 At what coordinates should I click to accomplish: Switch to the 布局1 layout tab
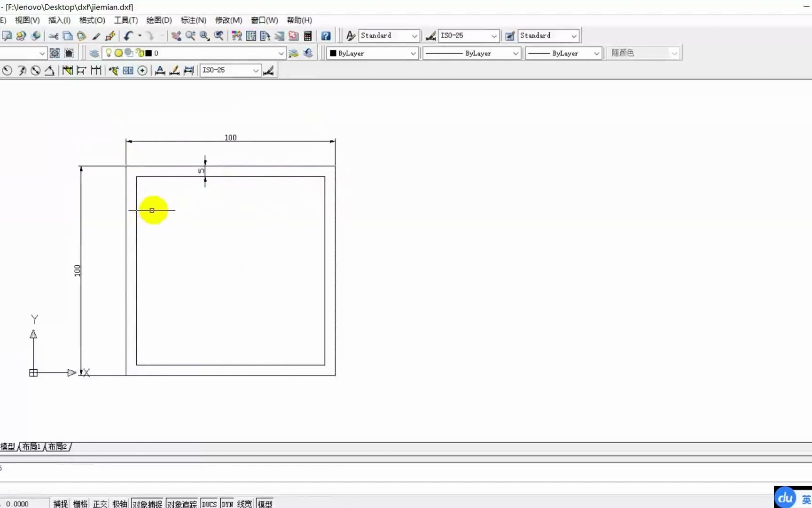(31, 446)
